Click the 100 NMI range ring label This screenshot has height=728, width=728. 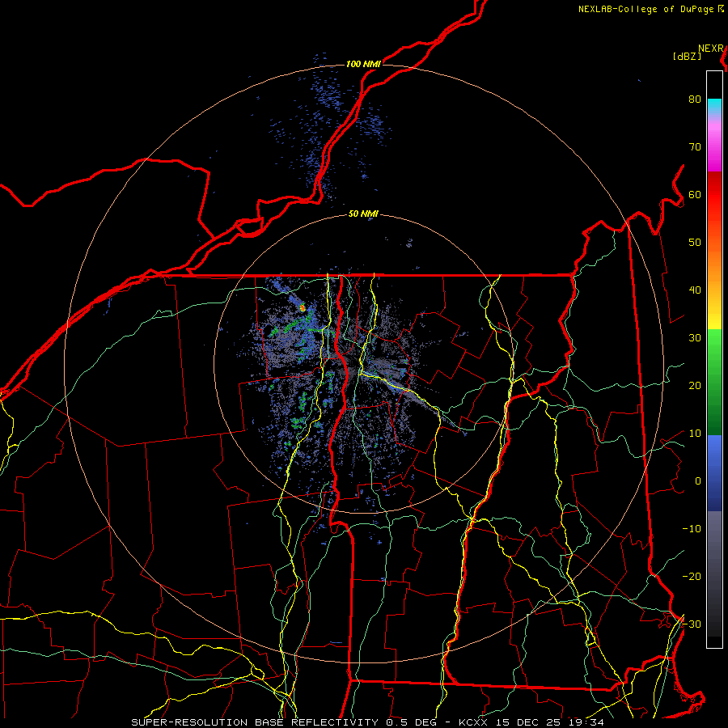pos(363,64)
